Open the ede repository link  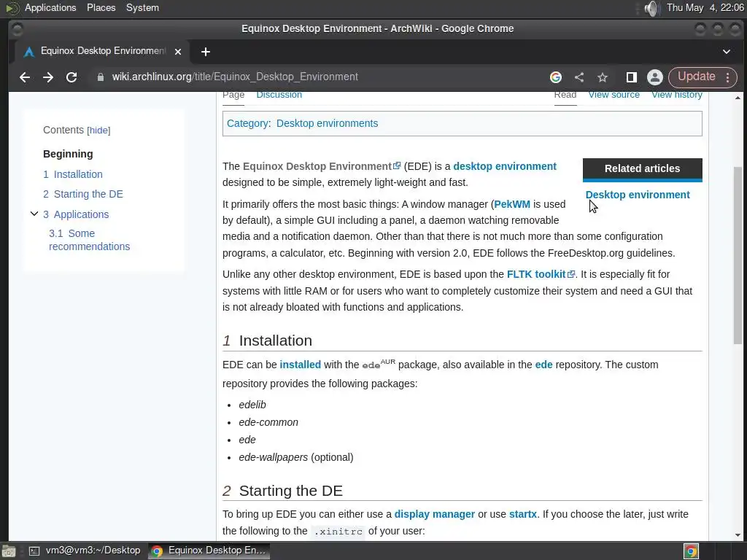click(x=543, y=365)
